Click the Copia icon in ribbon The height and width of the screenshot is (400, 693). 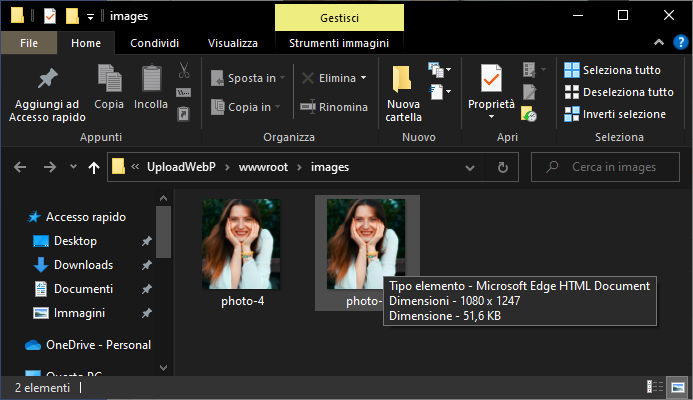click(109, 78)
